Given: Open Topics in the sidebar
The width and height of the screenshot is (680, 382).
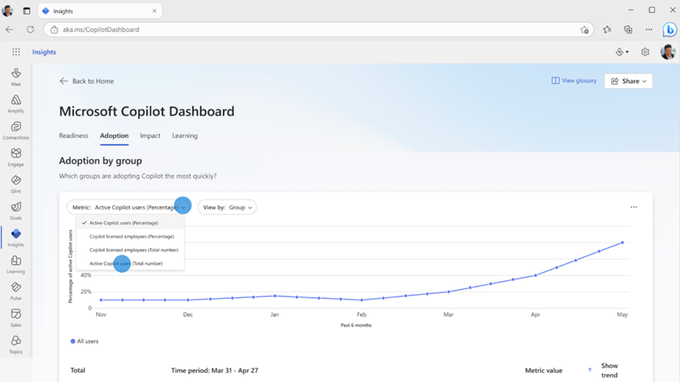Looking at the screenshot, I should [16, 345].
